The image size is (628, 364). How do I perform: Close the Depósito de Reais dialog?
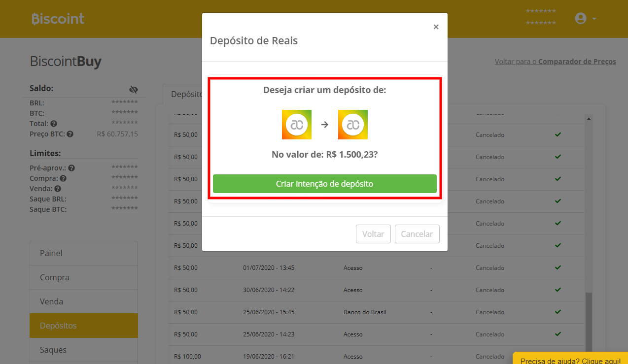436,27
